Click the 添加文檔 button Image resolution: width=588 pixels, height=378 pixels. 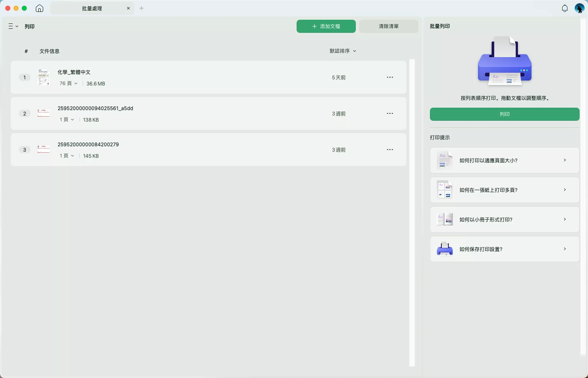326,26
